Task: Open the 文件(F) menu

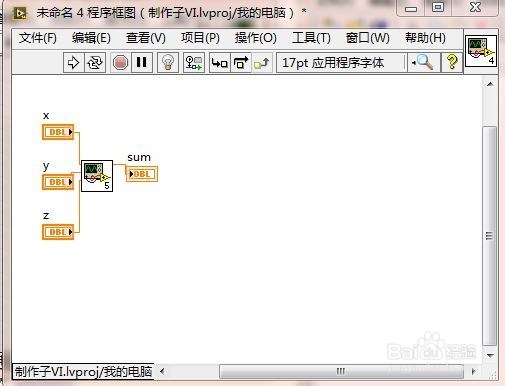Action: coord(38,38)
